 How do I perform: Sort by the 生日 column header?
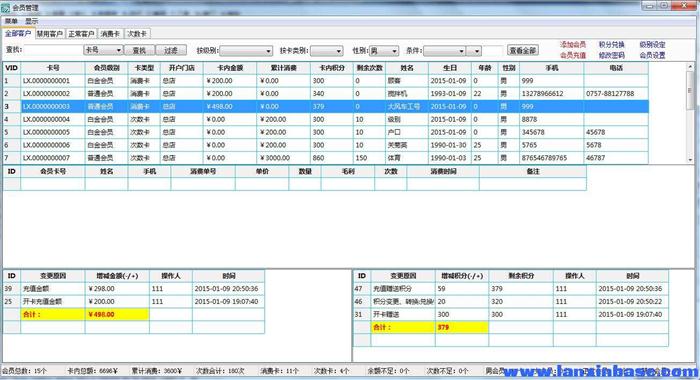450,68
